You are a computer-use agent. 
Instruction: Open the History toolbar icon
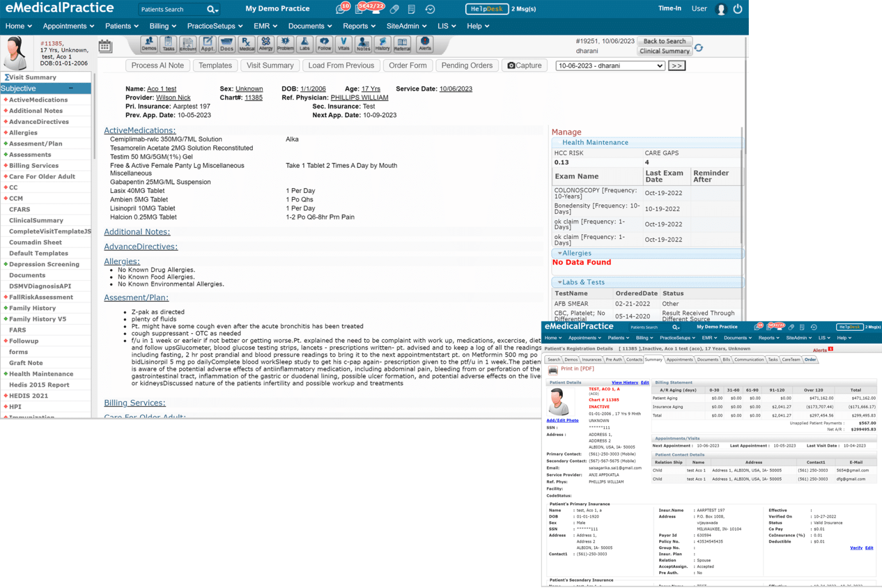pyautogui.click(x=382, y=44)
